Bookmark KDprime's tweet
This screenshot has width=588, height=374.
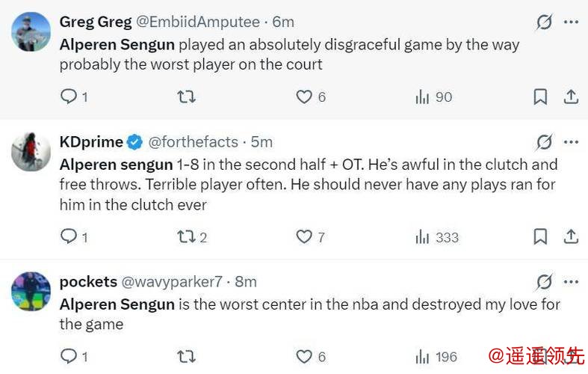[540, 237]
